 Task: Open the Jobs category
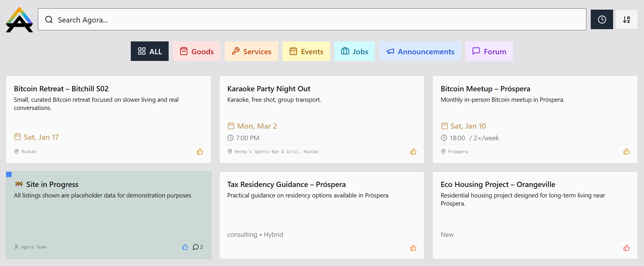pos(354,51)
